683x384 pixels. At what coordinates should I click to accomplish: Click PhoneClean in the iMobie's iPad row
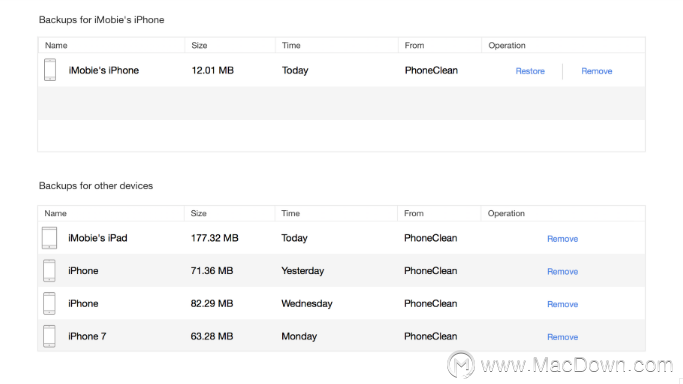(430, 238)
